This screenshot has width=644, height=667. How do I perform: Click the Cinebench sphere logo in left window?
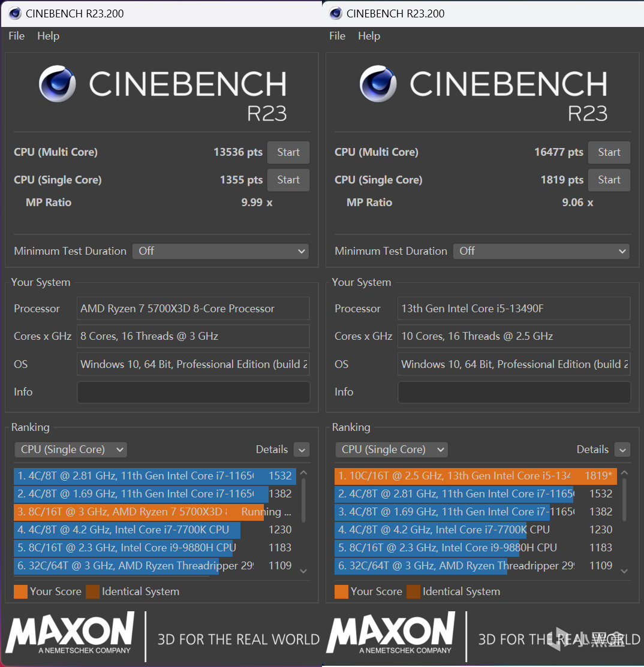click(58, 83)
